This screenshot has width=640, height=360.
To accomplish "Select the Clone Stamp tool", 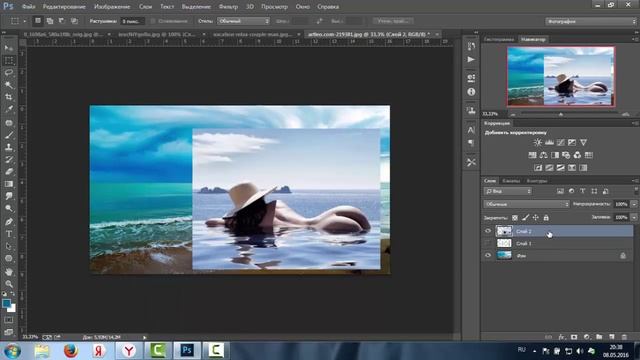I will 9,147.
